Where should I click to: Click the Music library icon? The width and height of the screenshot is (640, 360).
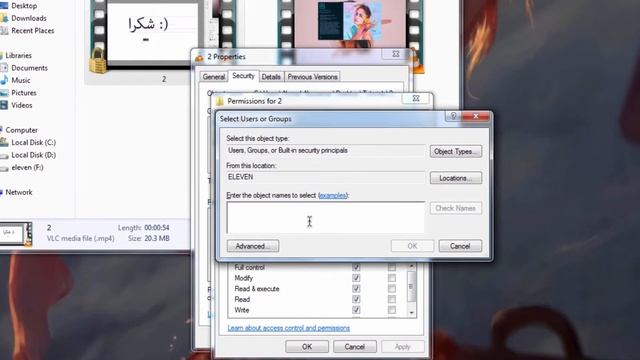pyautogui.click(x=4, y=80)
